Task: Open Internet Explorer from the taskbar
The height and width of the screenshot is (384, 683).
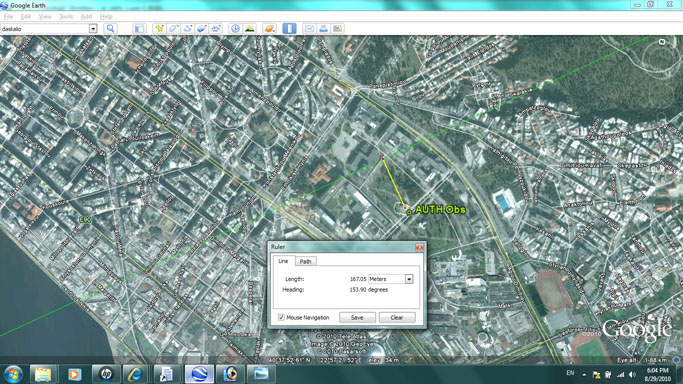Action: tap(135, 374)
